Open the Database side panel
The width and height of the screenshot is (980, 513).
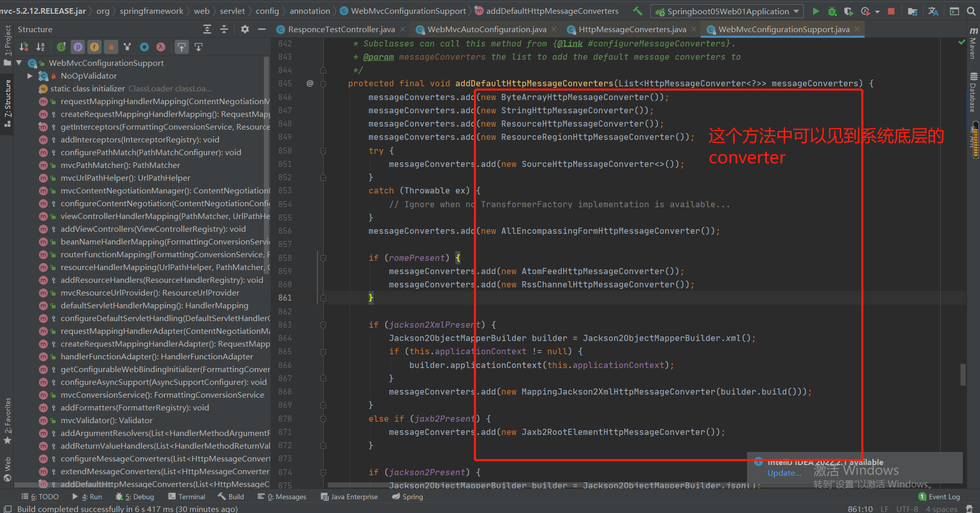973,92
